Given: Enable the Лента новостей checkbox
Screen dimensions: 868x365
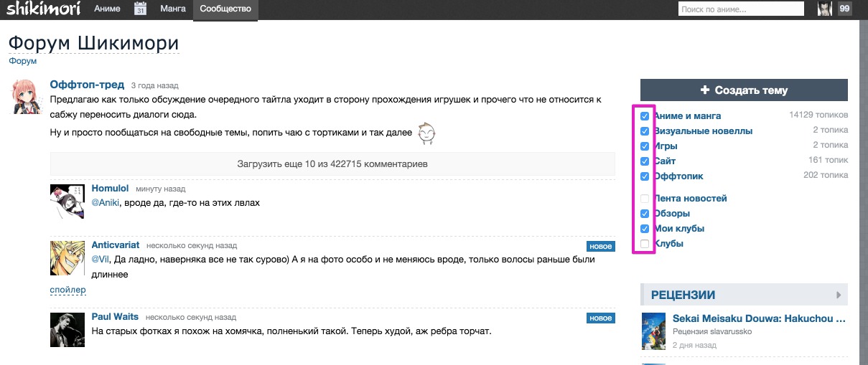Looking at the screenshot, I should coord(645,199).
